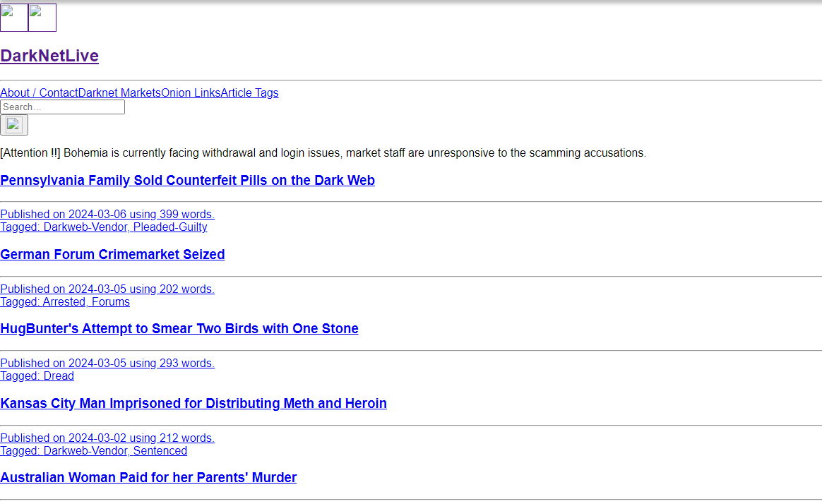Open Onion Links navigation item
Screen dimensions: 822x504
tap(191, 92)
